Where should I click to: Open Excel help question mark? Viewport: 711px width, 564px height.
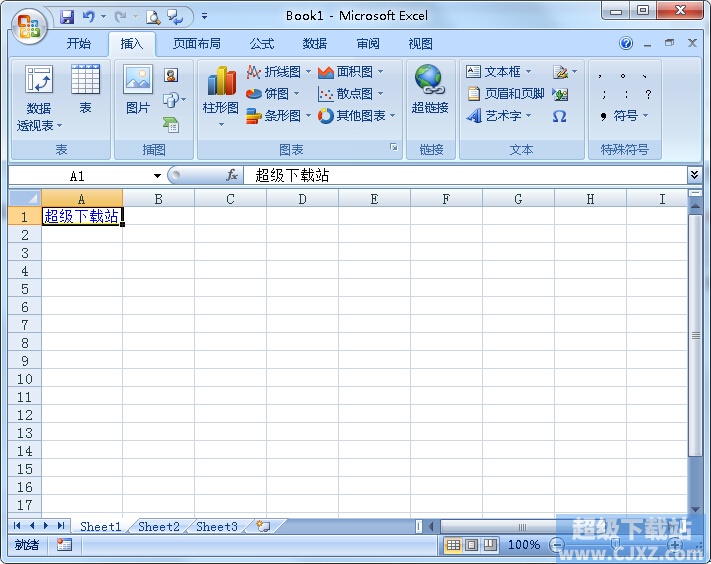tap(626, 44)
